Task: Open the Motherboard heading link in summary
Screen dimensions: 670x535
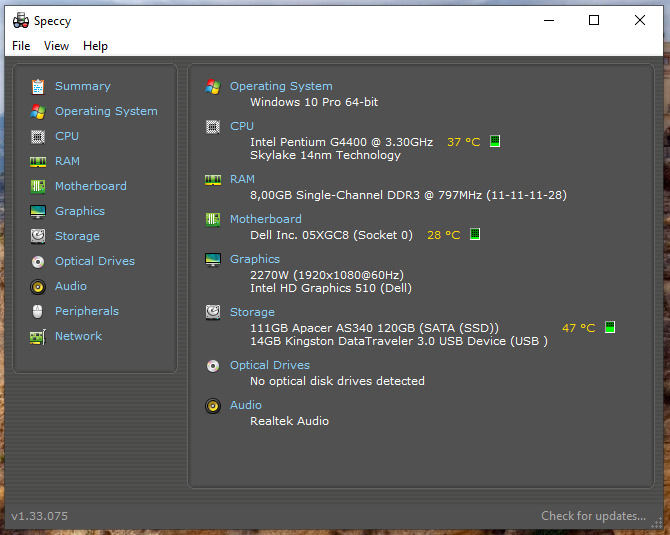Action: 266,219
